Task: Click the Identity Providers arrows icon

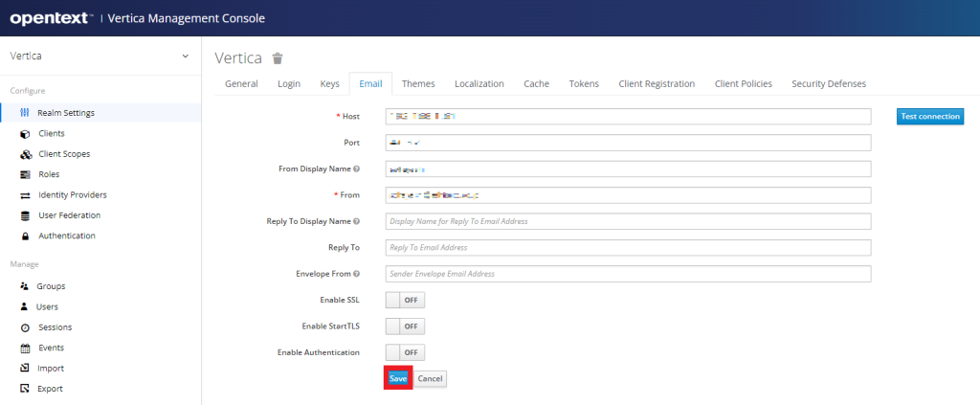Action: [26, 195]
